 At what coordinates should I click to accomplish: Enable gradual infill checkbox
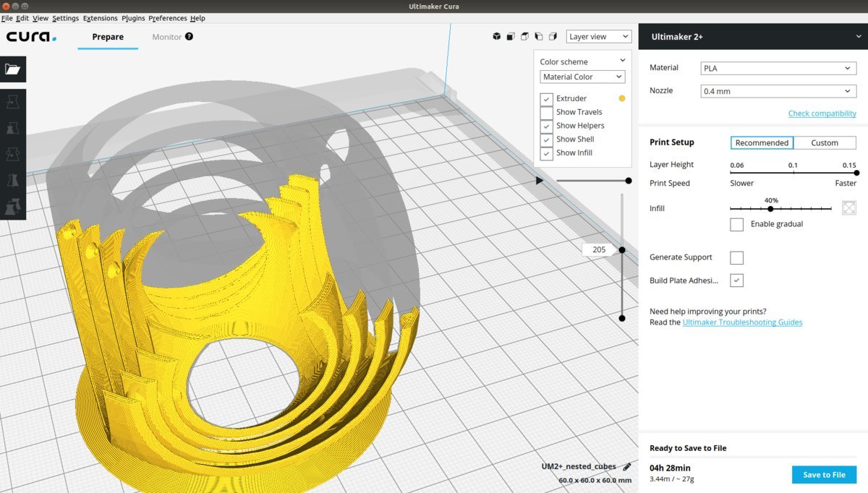pos(736,224)
